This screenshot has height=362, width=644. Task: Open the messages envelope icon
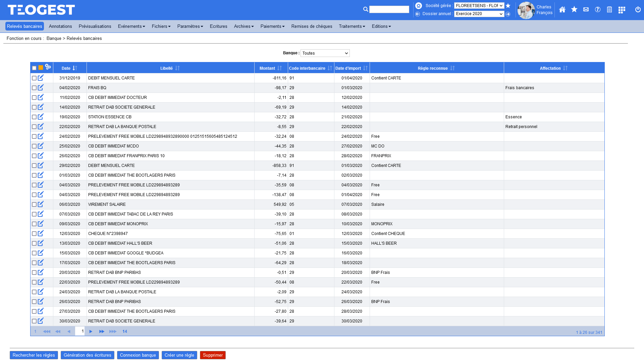point(586,10)
